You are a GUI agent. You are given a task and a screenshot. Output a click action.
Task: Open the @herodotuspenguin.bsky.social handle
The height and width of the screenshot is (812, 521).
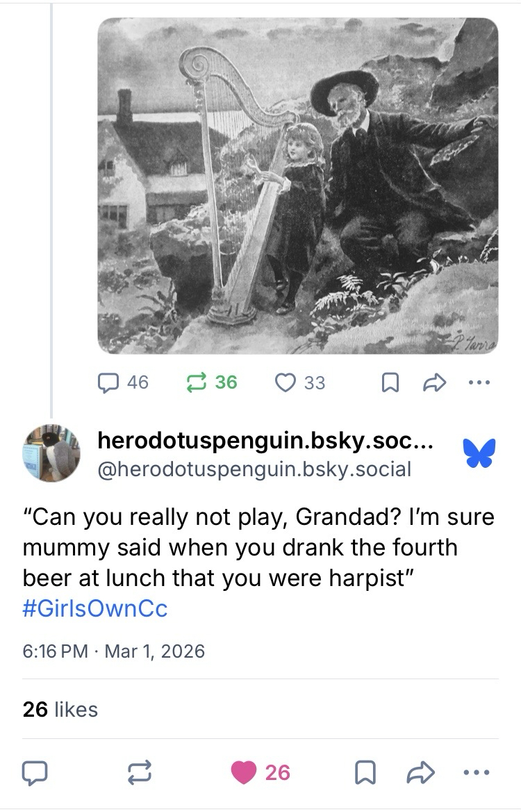tap(255, 469)
